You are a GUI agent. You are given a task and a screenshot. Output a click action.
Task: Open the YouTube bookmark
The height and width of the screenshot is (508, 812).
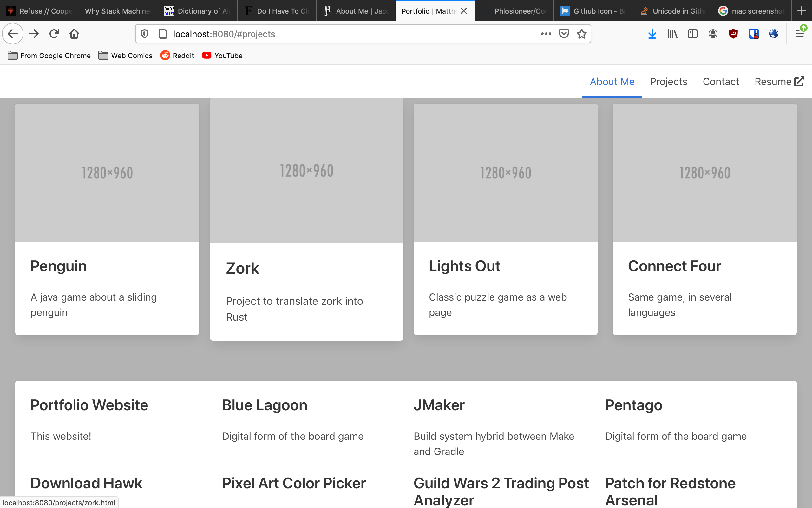coord(222,56)
